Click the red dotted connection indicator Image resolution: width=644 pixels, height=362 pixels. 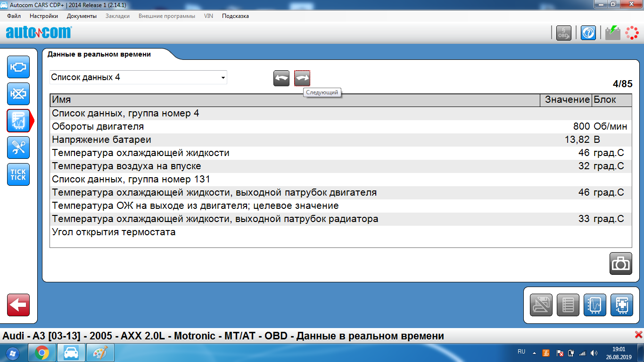[632, 33]
